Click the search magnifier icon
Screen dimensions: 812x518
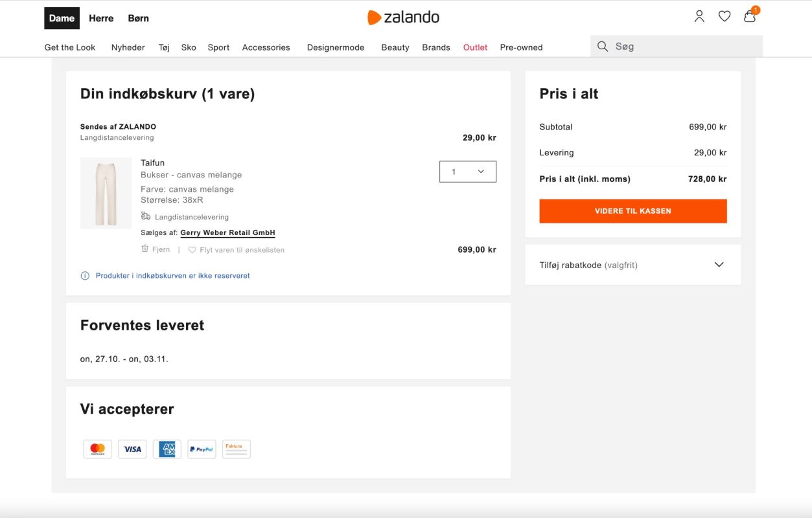tap(603, 47)
